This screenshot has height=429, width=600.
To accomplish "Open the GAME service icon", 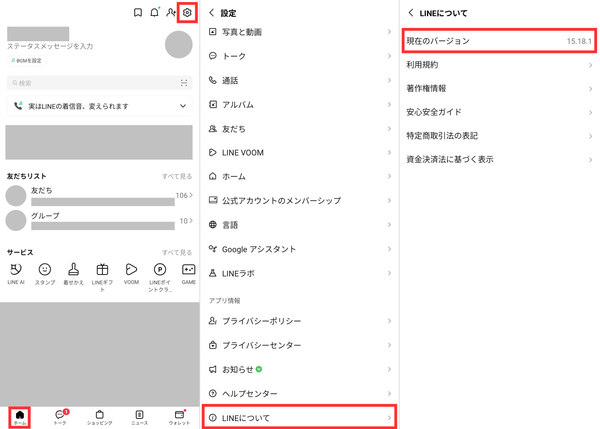I will pos(189,273).
